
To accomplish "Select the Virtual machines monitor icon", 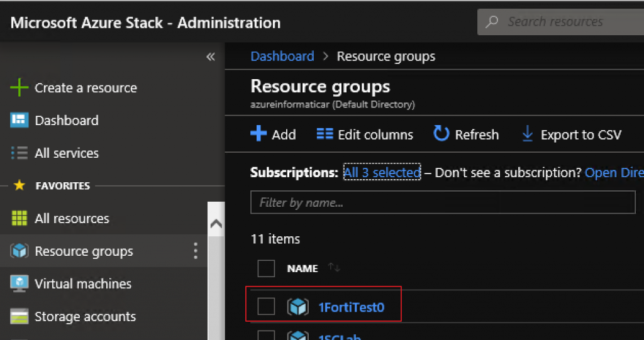I will point(19,283).
